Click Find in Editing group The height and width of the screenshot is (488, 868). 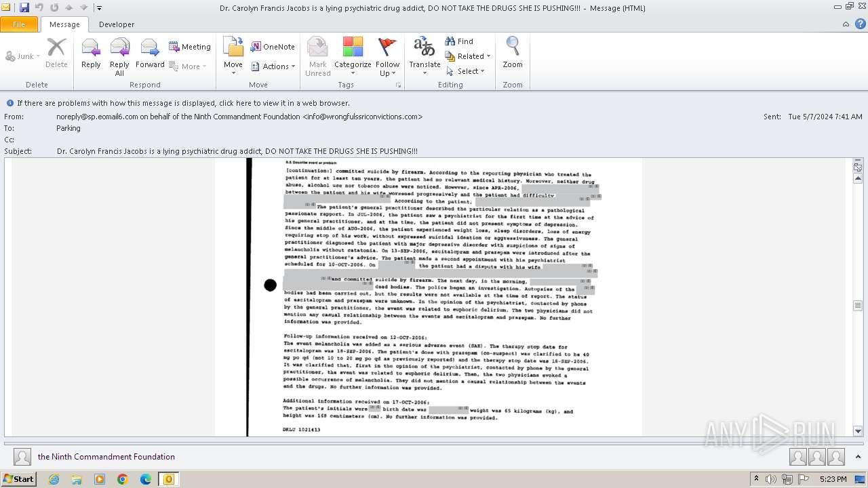coord(459,41)
